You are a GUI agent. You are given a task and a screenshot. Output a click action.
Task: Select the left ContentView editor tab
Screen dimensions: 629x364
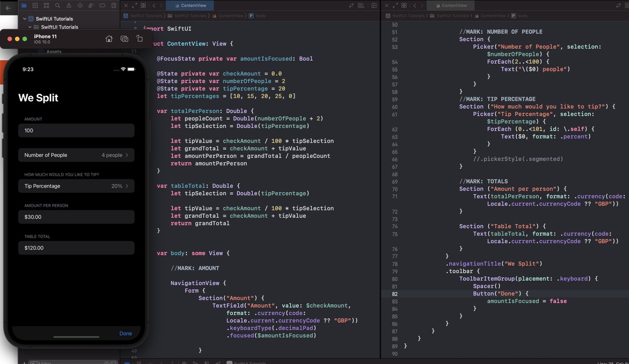tap(190, 5)
